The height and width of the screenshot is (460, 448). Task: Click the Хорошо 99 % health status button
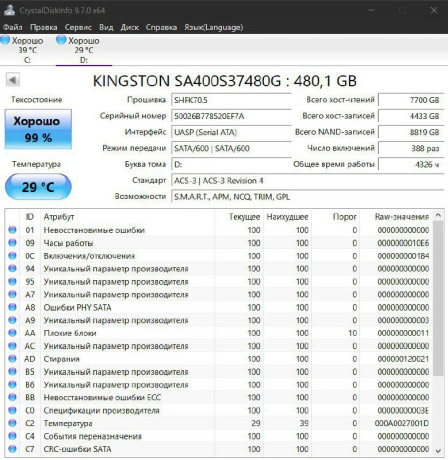click(x=38, y=129)
